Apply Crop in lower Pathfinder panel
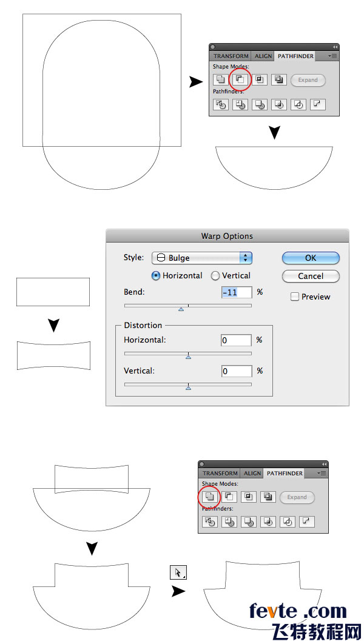 268,522
